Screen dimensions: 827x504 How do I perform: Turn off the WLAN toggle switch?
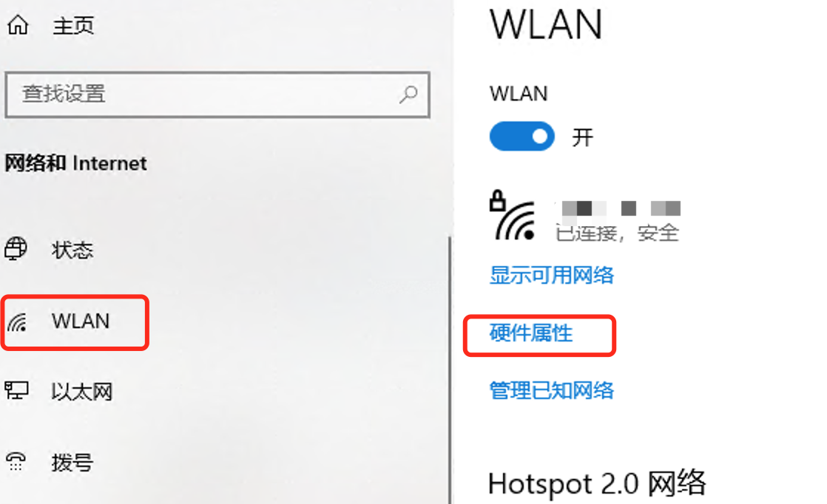tap(521, 137)
